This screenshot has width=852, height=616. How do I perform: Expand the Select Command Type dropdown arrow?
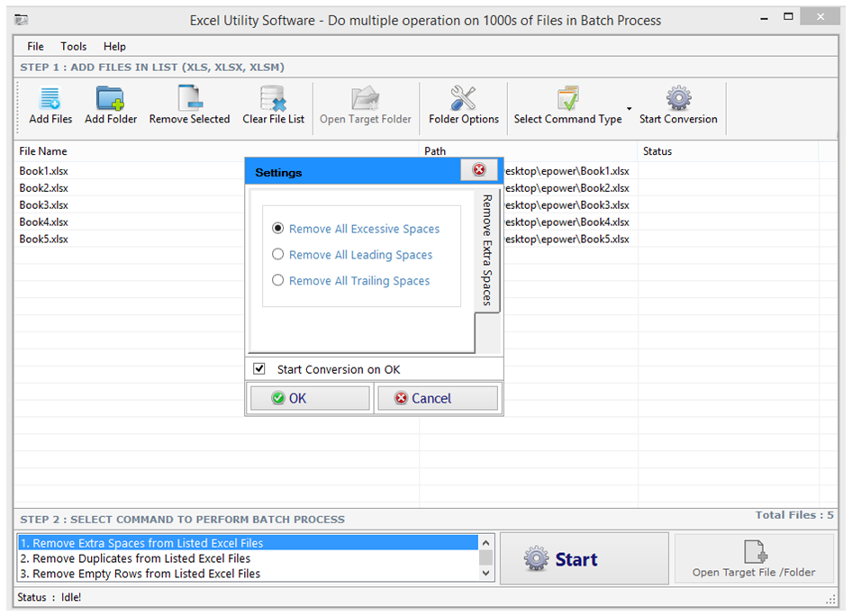pyautogui.click(x=630, y=109)
